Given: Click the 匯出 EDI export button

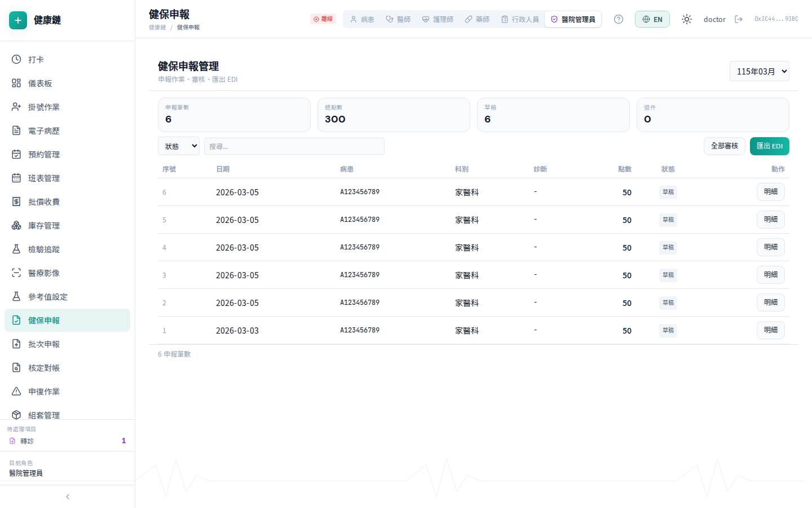Looking at the screenshot, I should [770, 146].
